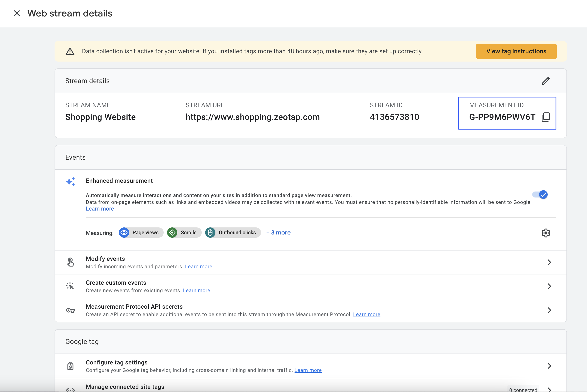Screen dimensions: 587x392
Task: Click the View tag instructions button
Action: pyautogui.click(x=516, y=51)
